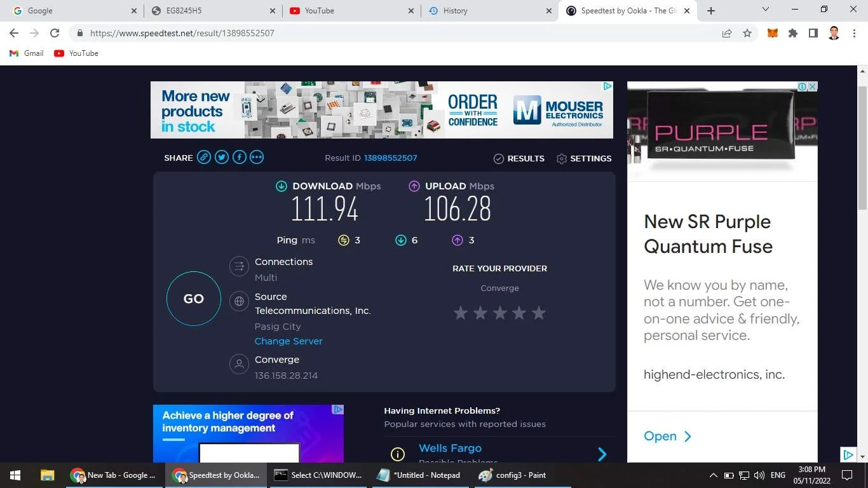The image size is (868, 488).
Task: Click the battery status icon
Action: click(729, 475)
